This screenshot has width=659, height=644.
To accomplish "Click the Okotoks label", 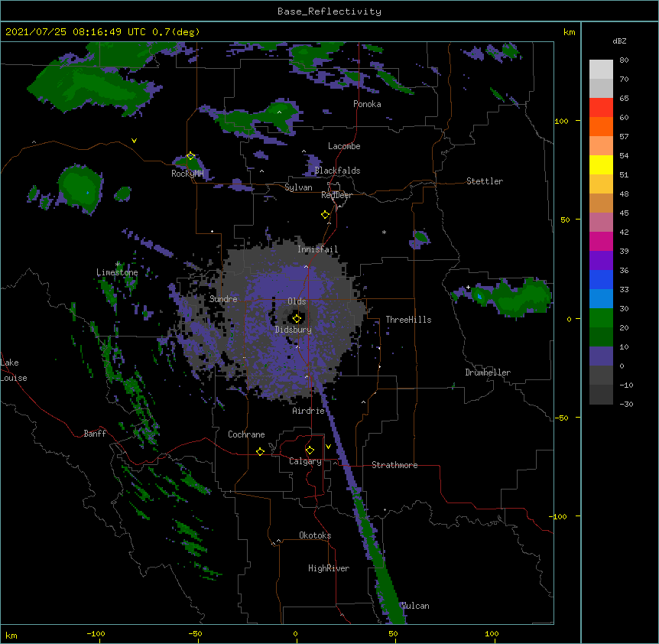I will coord(315,535).
